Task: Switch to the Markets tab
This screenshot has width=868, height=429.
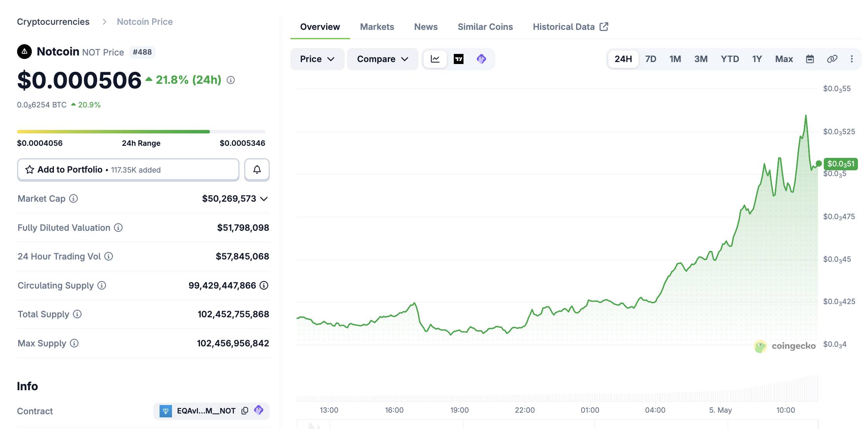Action: pyautogui.click(x=377, y=27)
